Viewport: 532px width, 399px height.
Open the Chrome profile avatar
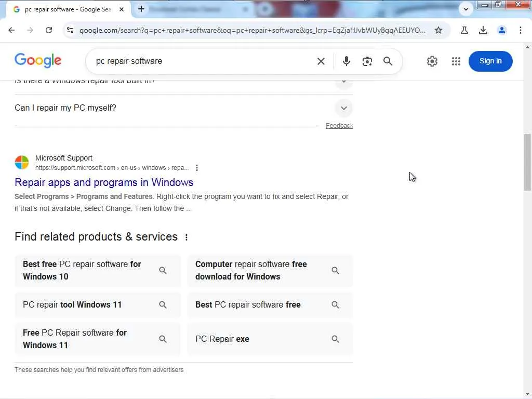[502, 30]
